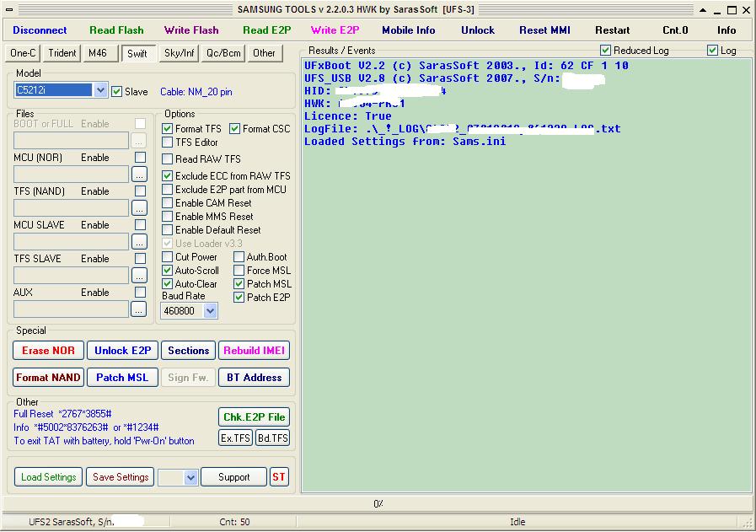
Task: Check the Cut Power option
Action: click(x=168, y=257)
